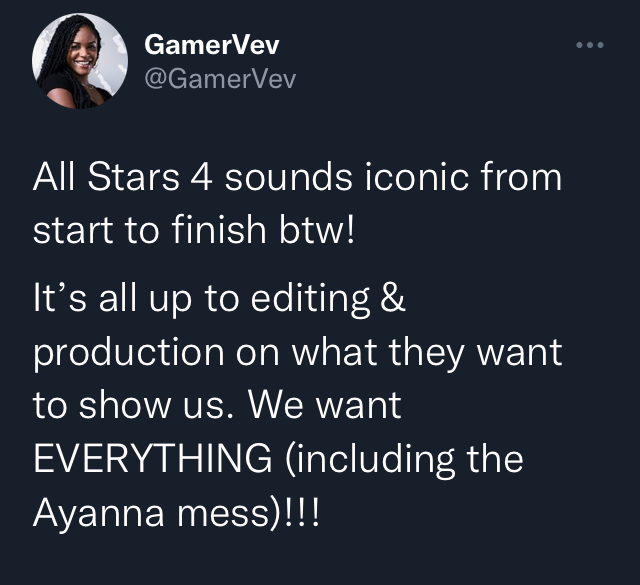Click the word EVERYTHING in the tweet
The width and height of the screenshot is (640, 585).
coord(153,459)
